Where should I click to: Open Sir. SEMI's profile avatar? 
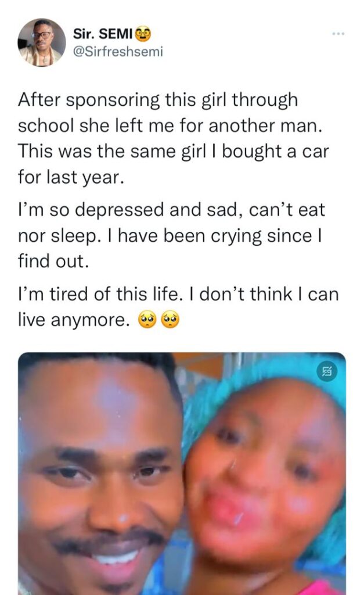pos(42,42)
